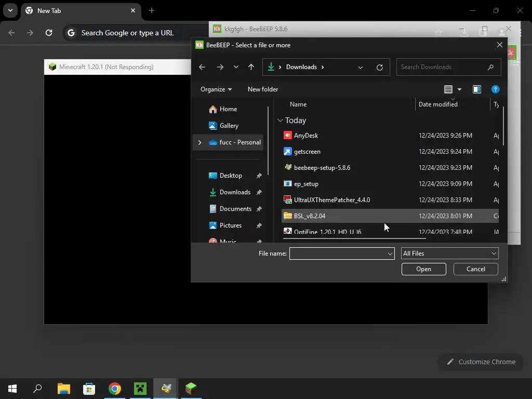Open File Explorer from taskbar
The height and width of the screenshot is (399, 532).
tap(63, 389)
